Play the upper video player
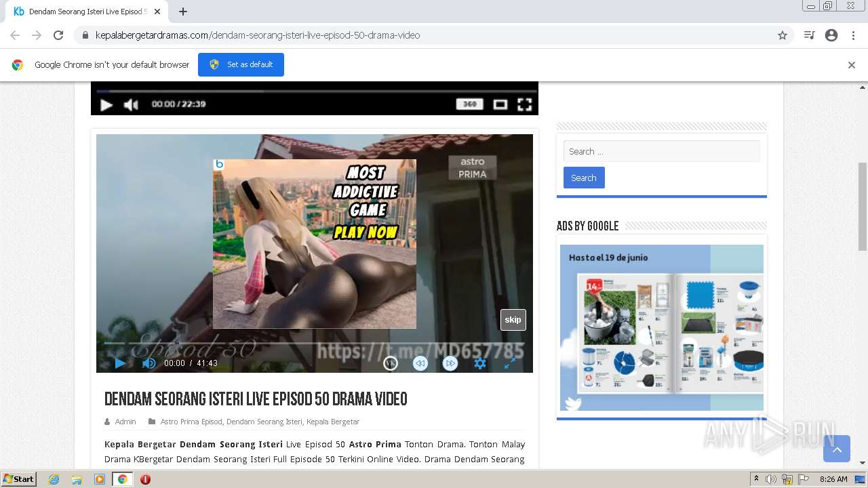Image resolution: width=868 pixels, height=488 pixels. coord(106,104)
